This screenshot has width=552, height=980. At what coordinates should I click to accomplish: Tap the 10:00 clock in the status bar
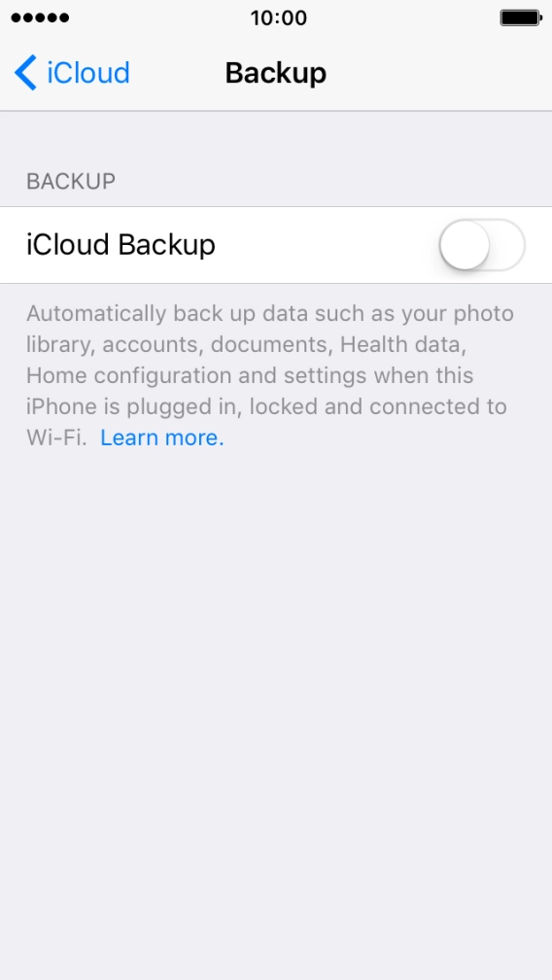click(279, 18)
